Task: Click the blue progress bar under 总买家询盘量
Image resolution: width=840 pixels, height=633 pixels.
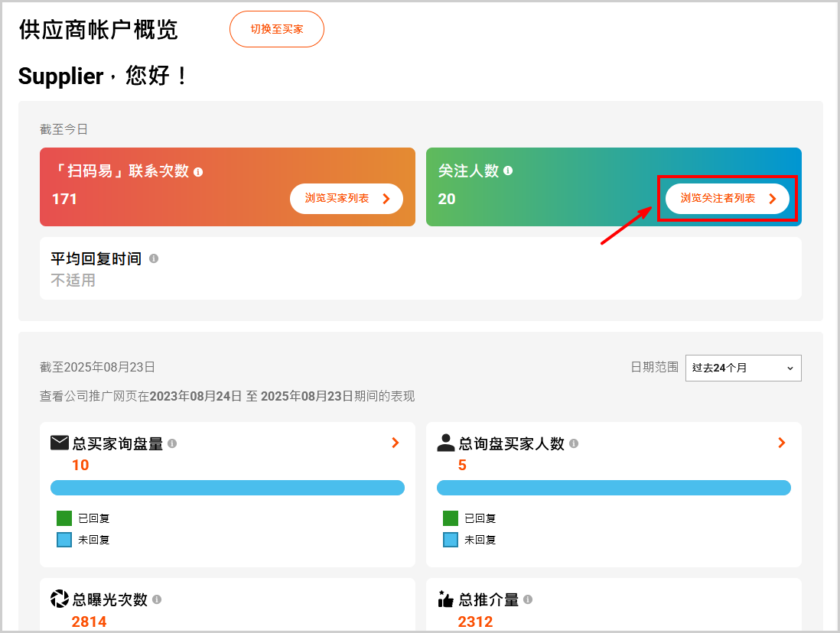Action: 227,488
